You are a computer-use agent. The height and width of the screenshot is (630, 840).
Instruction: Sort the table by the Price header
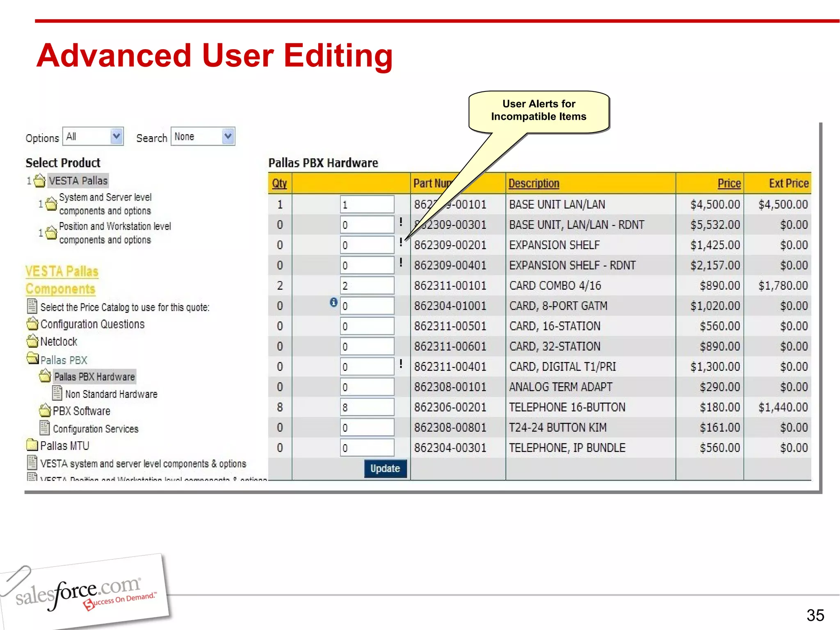pos(729,183)
